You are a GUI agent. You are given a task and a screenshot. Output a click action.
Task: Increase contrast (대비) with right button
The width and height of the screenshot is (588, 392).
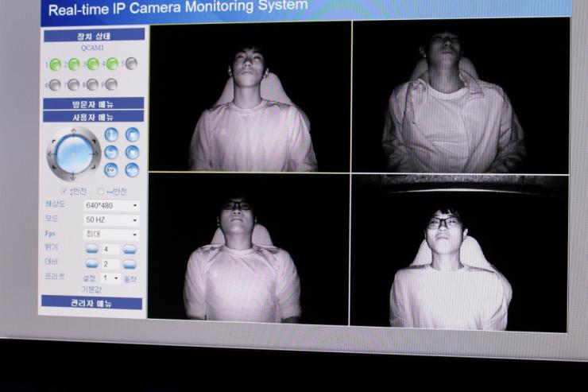click(x=130, y=264)
